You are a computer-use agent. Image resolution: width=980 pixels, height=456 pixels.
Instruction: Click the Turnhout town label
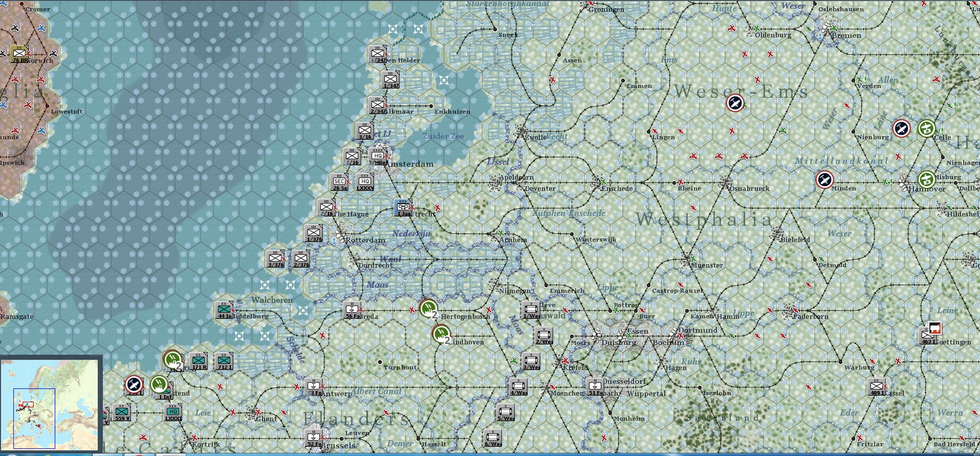click(400, 367)
